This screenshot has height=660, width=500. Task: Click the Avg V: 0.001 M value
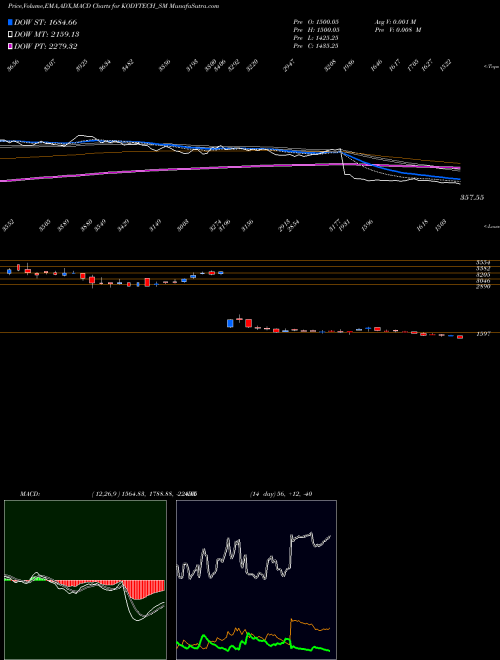[x=395, y=22]
